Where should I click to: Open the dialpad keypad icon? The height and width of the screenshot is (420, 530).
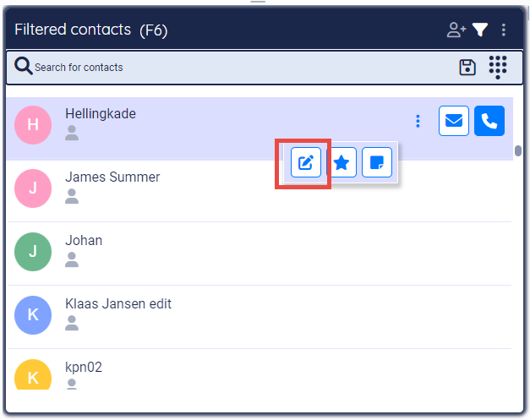(x=498, y=68)
